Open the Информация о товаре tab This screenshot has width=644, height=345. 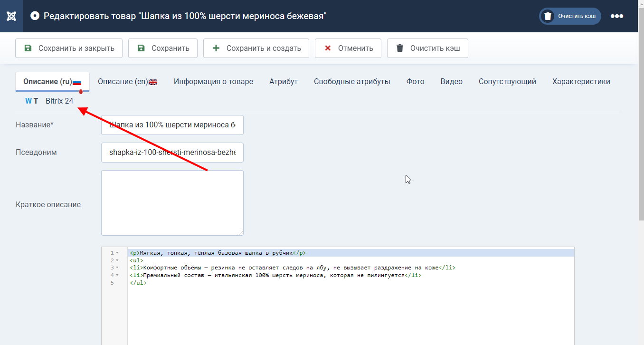[x=213, y=82]
